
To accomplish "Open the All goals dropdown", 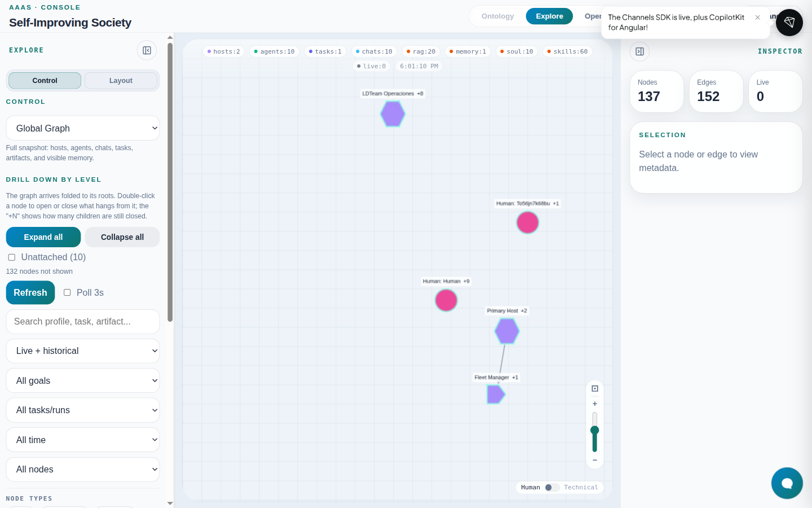I will tap(83, 380).
